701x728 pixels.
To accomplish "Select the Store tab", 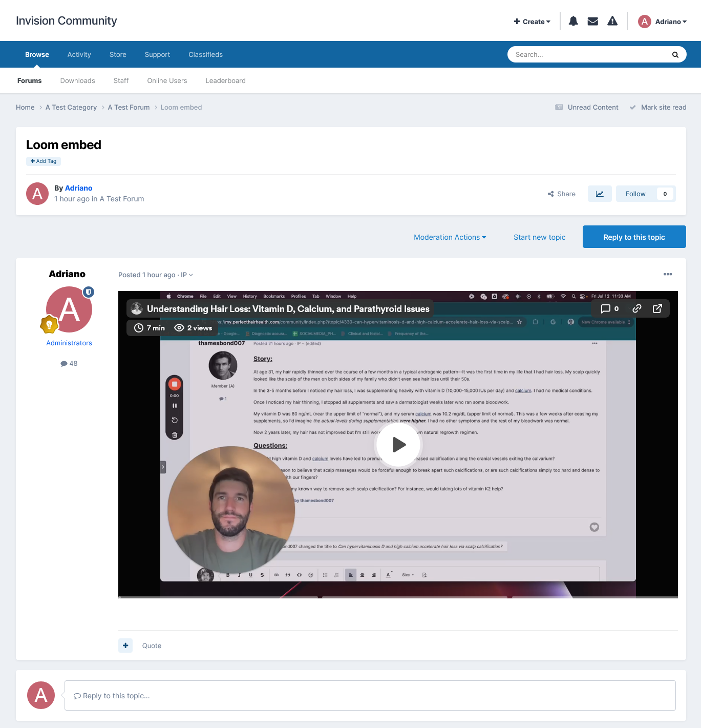I will (x=118, y=54).
